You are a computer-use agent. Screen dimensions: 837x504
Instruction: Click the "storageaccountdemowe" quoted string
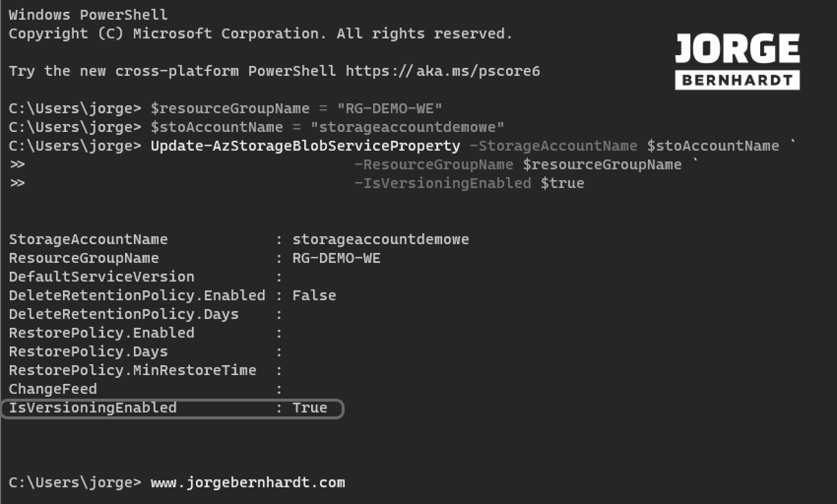coord(407,127)
